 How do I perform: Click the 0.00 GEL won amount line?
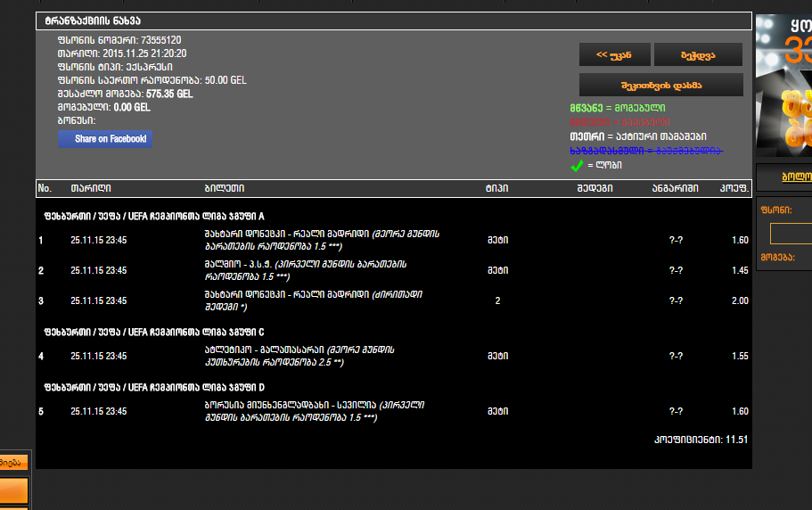pyautogui.click(x=104, y=107)
